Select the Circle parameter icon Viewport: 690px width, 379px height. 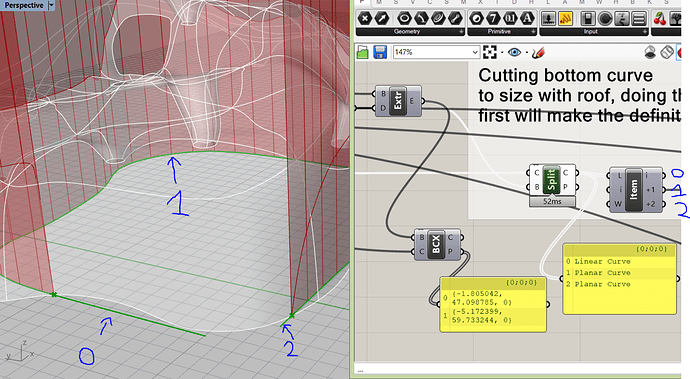point(404,18)
